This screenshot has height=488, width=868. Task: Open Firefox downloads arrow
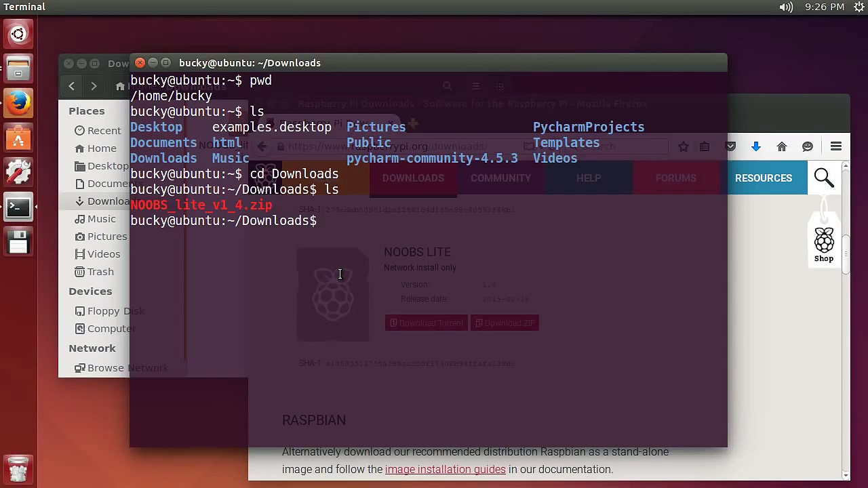756,146
